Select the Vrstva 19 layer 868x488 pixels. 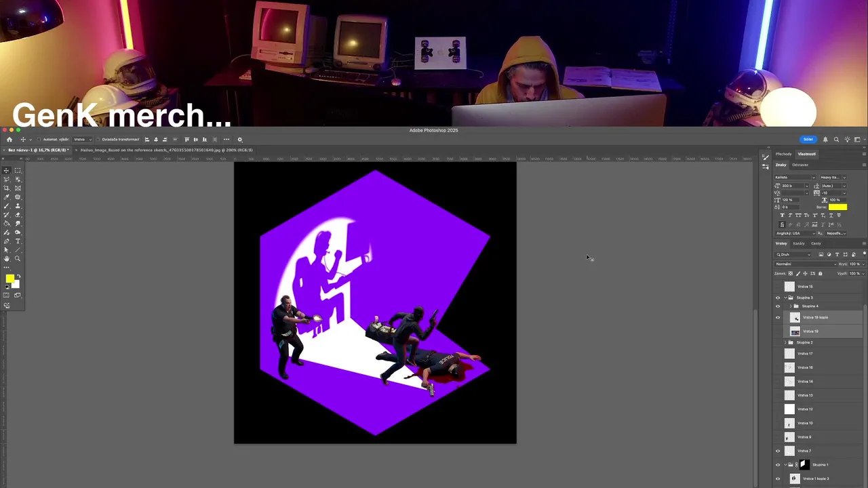point(823,331)
